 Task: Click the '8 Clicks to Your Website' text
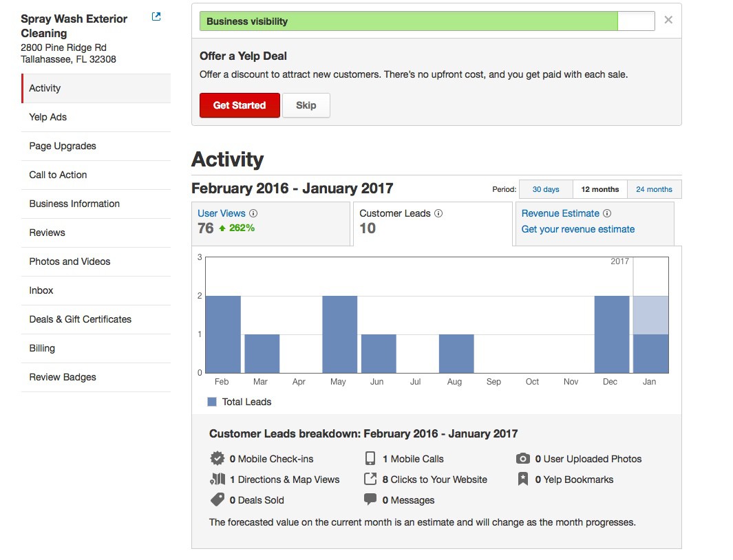click(x=435, y=480)
